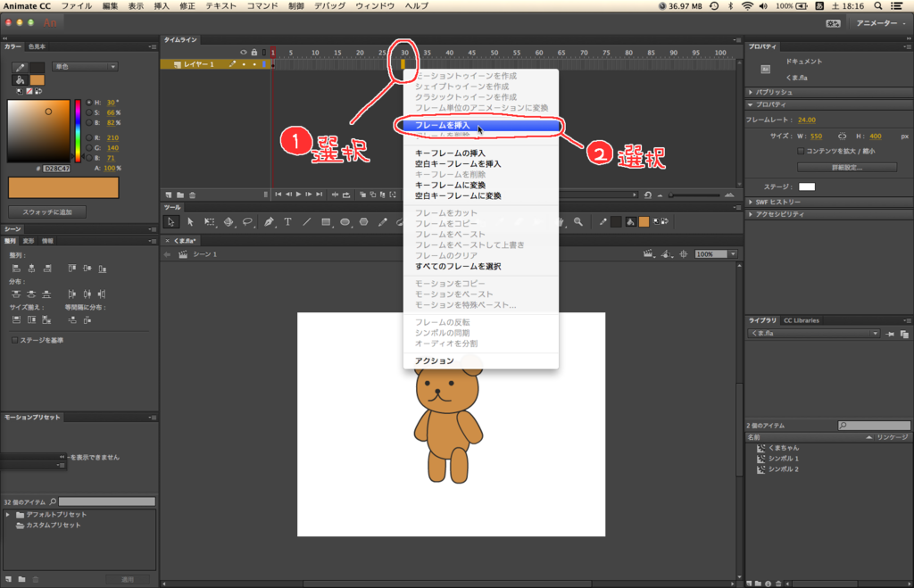The image size is (914, 588).
Task: Open the 単色 color type dropdown
Action: pyautogui.click(x=85, y=66)
